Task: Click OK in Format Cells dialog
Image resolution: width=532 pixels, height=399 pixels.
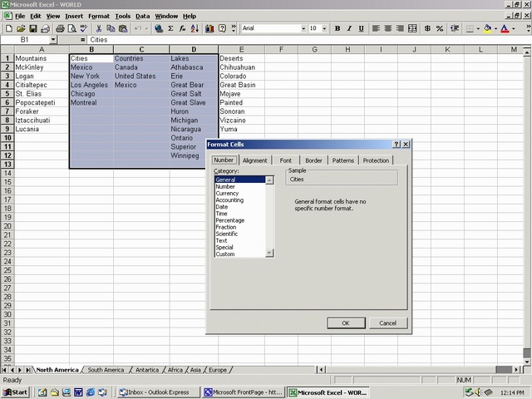Action: 346,323
